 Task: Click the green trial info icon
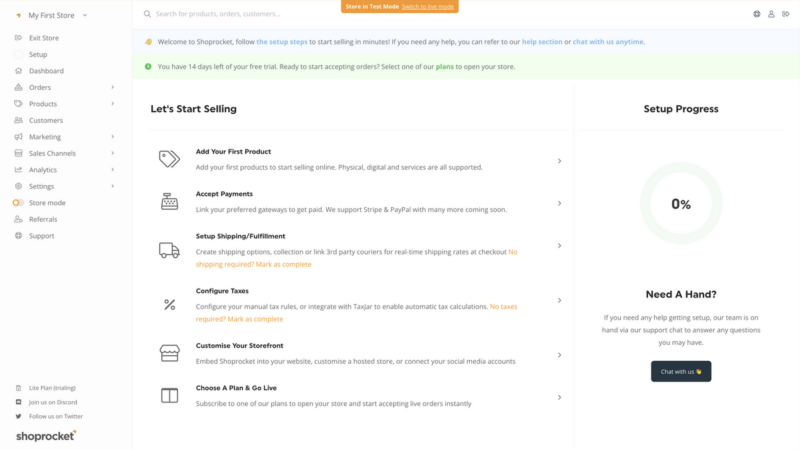(x=148, y=67)
